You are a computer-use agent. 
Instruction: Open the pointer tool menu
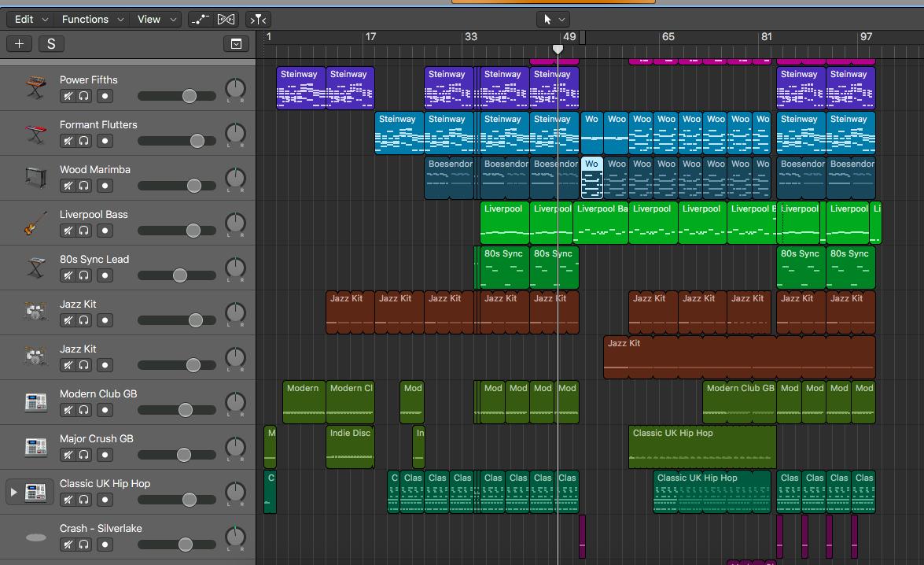pos(553,20)
